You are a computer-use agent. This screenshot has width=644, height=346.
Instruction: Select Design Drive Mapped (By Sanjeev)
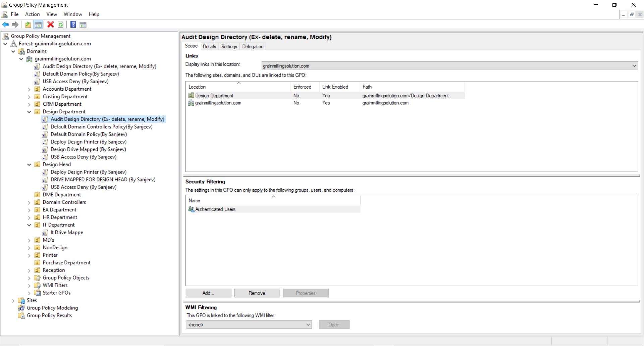pyautogui.click(x=88, y=149)
